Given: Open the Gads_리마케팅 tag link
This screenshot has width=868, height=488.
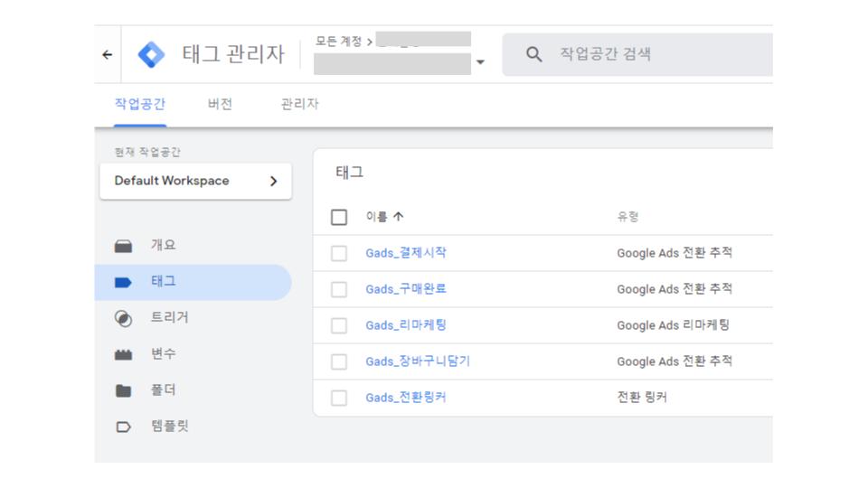Looking at the screenshot, I should coord(406,324).
